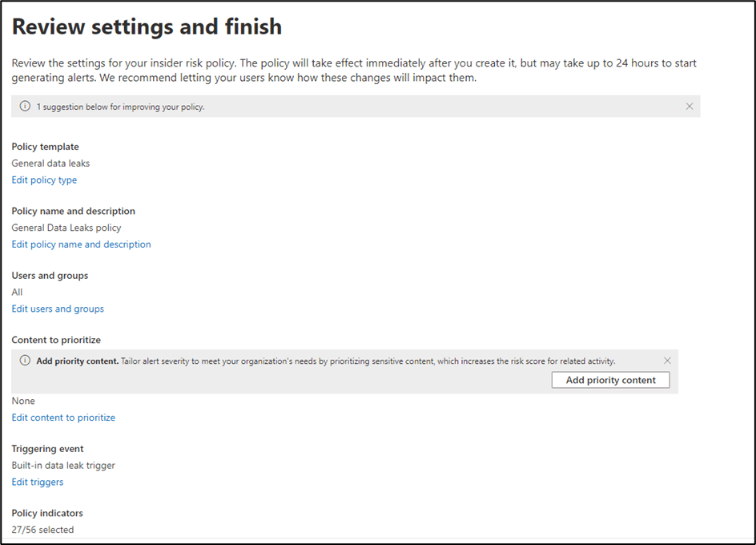Click the 'Policy template' section label
Viewport: 756px width, 545px height.
pos(45,147)
